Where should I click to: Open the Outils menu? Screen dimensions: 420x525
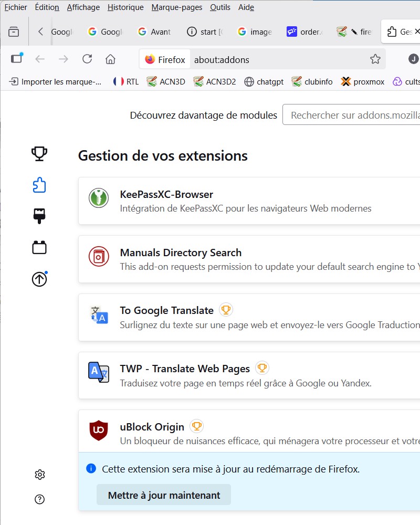coord(220,7)
